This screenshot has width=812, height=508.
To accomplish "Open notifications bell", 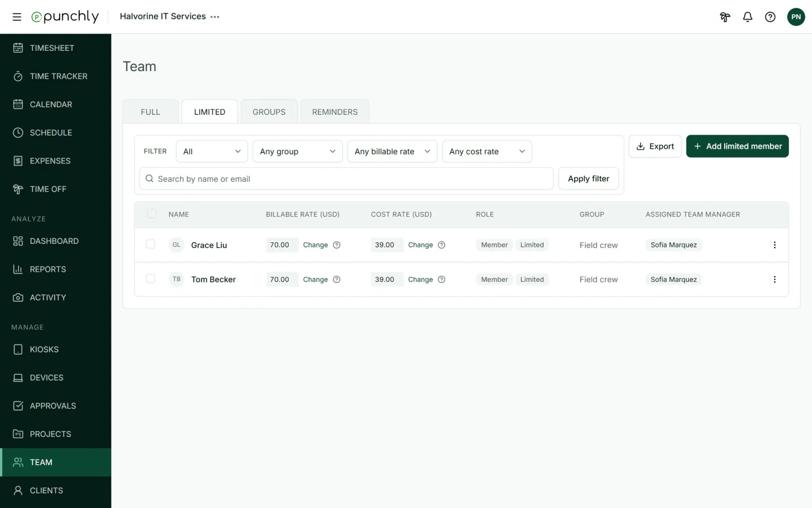I will (x=748, y=17).
